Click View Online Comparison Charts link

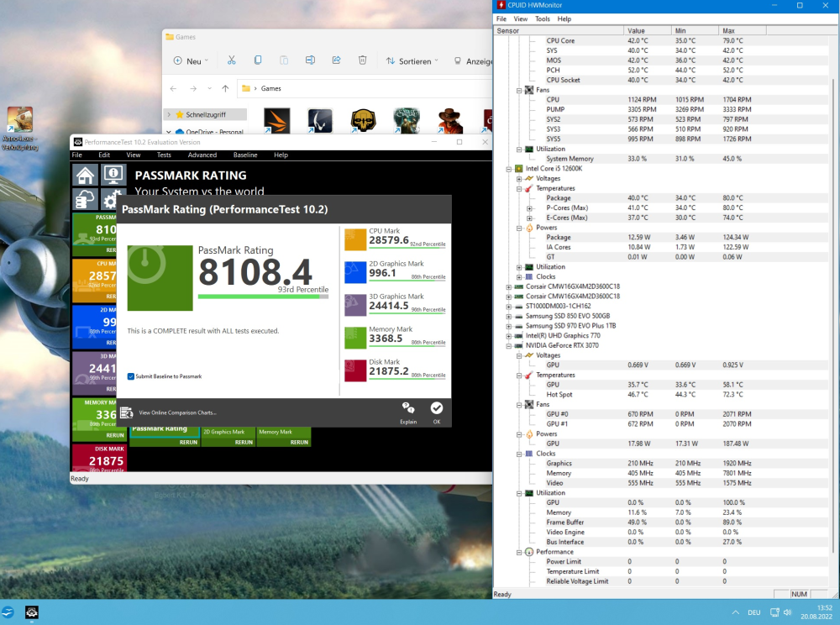click(x=177, y=412)
